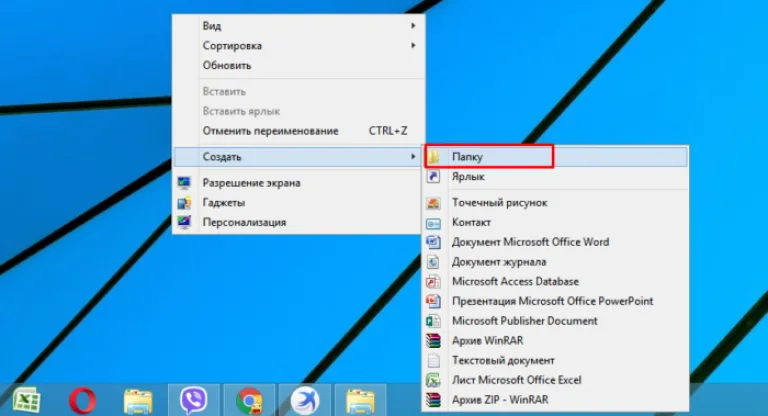Choose Архив ZIP - WinRAR entry
768x416 pixels.
tap(556, 400)
